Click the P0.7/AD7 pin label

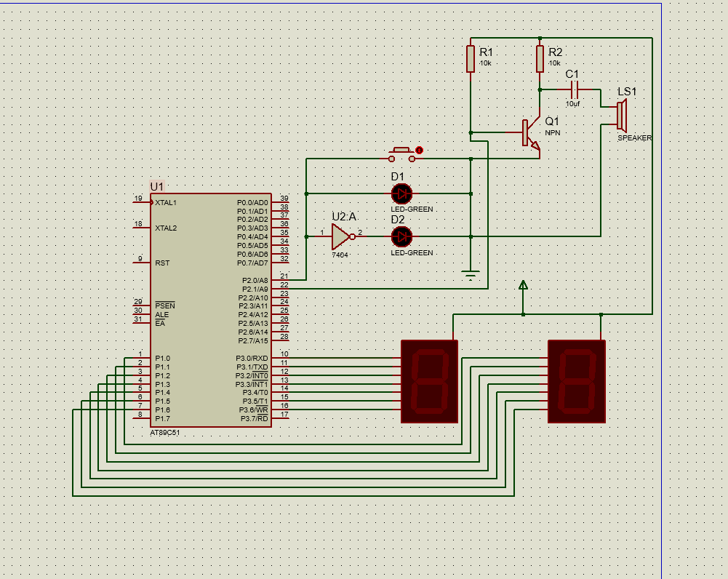tap(252, 263)
